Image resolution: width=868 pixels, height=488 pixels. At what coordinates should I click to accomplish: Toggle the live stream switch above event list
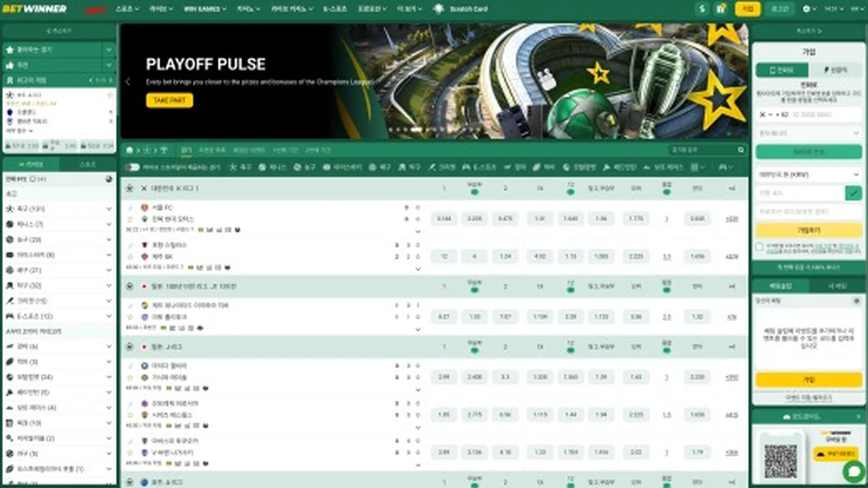(x=132, y=167)
